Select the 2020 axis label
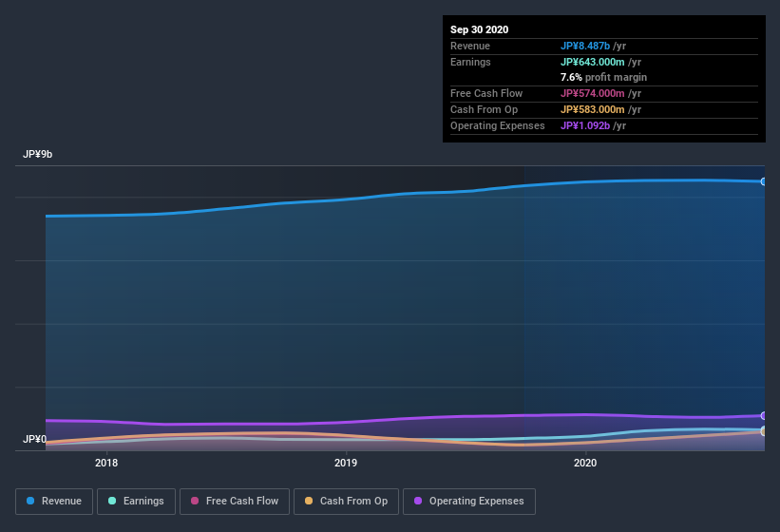 coord(585,463)
